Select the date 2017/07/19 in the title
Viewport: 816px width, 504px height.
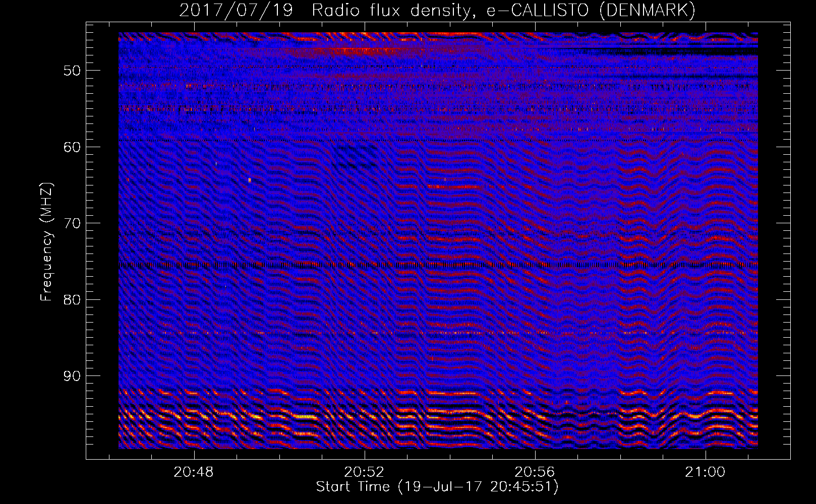(x=236, y=10)
